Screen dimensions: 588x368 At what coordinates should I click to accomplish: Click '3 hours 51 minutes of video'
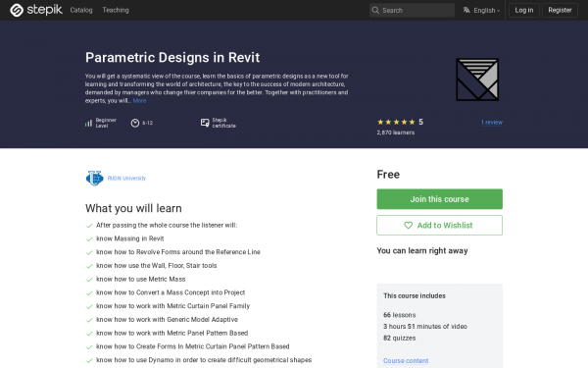(425, 327)
